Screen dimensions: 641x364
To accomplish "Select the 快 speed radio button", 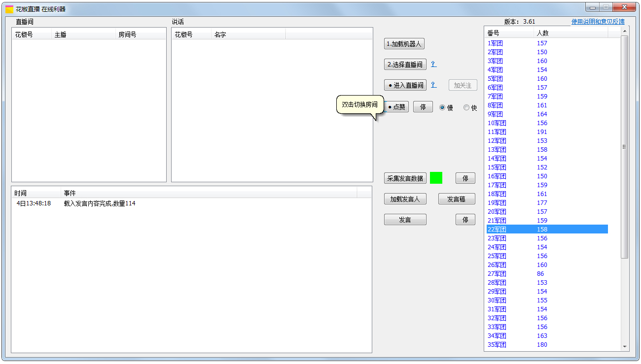I will pyautogui.click(x=466, y=107).
